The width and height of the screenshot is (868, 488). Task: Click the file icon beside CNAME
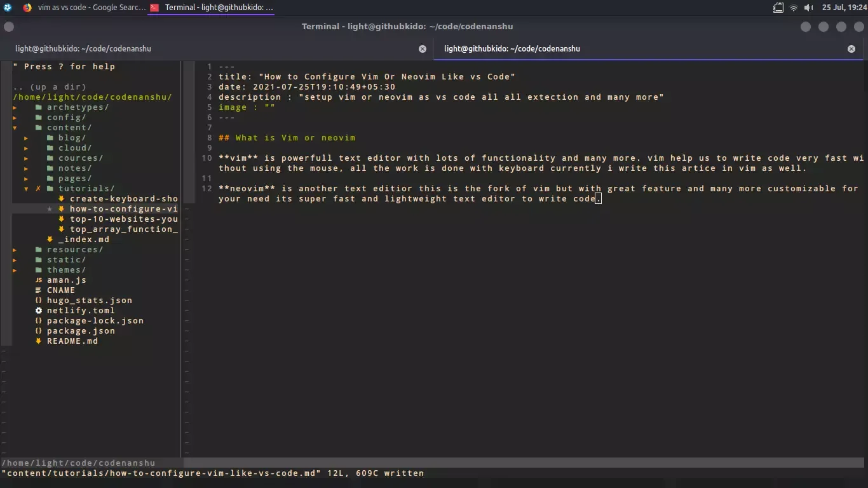(x=39, y=290)
